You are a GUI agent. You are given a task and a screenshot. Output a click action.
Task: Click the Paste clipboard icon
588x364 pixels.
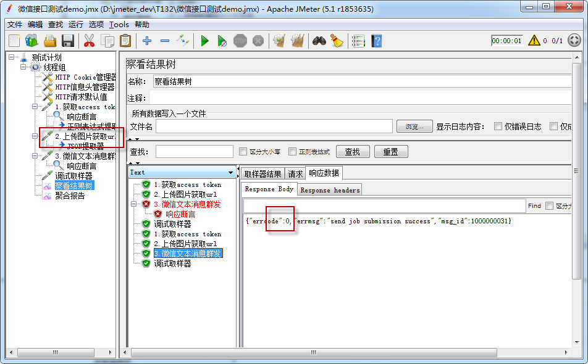tap(125, 41)
